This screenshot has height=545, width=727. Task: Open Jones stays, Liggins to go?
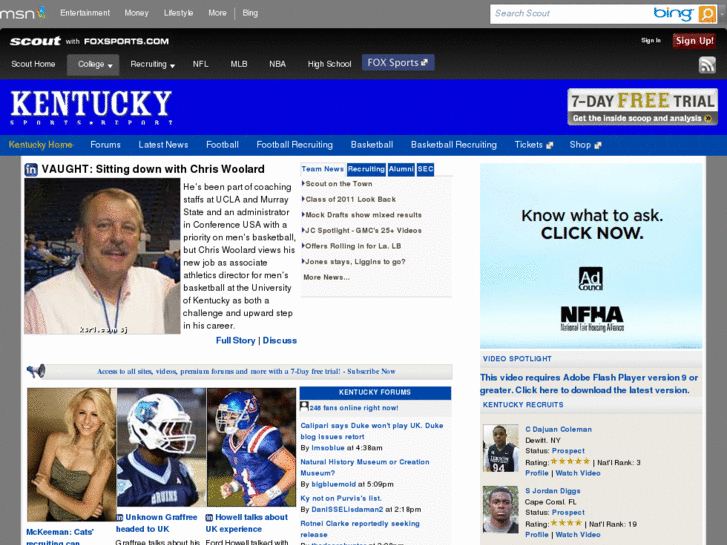coord(355,262)
